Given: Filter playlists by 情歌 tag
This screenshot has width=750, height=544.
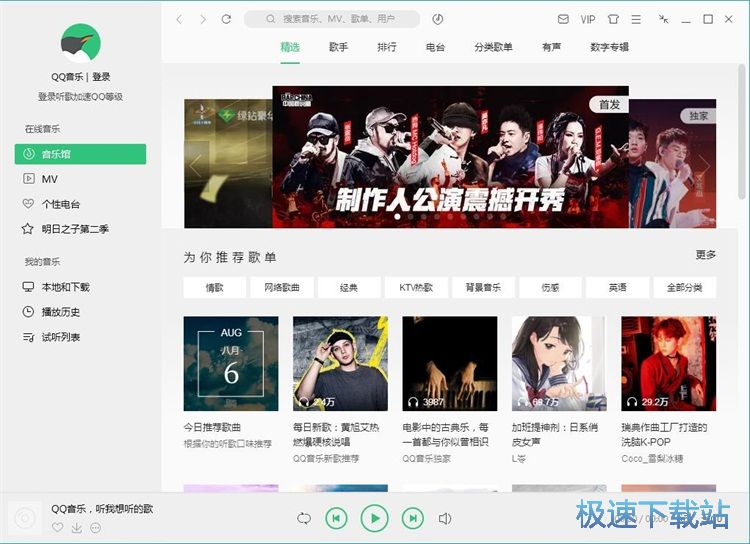Looking at the screenshot, I should [x=214, y=288].
